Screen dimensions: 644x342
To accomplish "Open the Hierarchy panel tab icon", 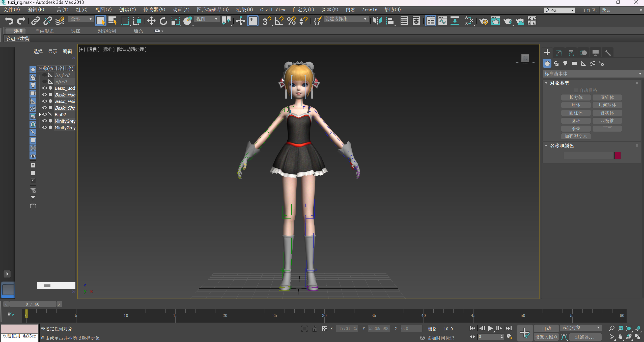I will coord(571,53).
